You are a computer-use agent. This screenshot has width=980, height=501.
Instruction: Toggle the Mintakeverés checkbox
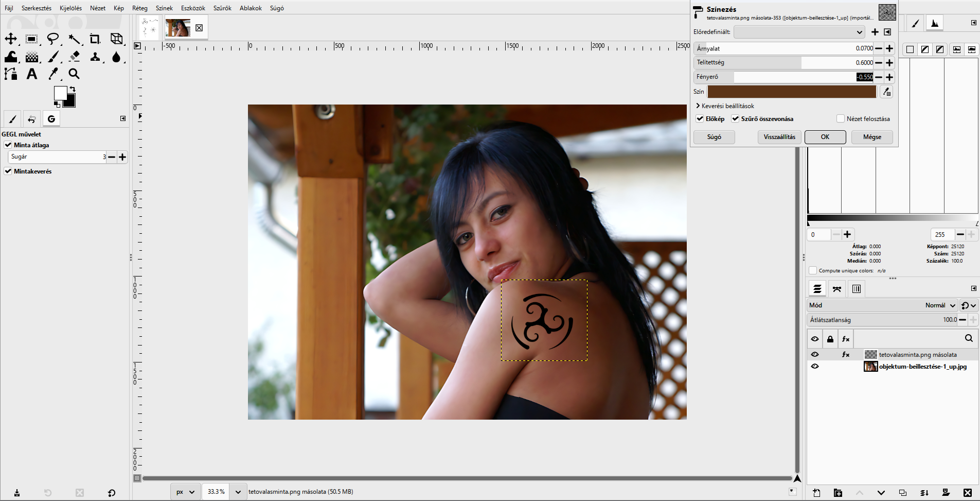(8, 171)
